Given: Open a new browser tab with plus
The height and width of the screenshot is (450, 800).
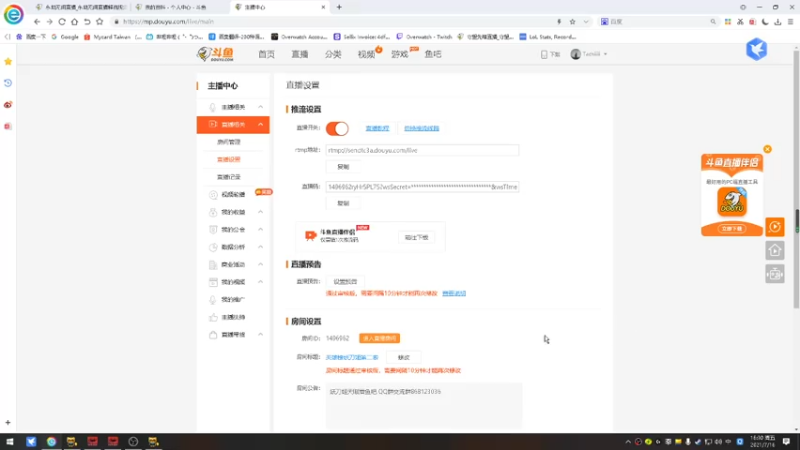Looking at the screenshot, I should (339, 7).
